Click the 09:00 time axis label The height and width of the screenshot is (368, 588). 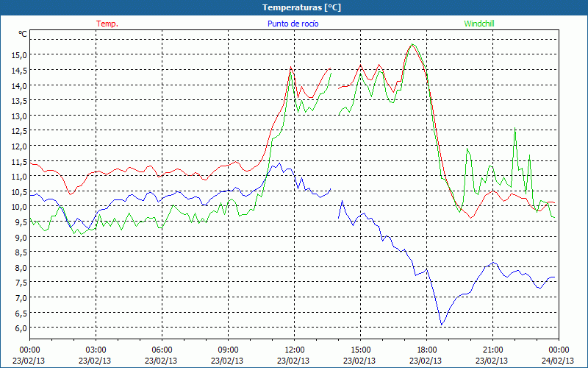point(228,350)
